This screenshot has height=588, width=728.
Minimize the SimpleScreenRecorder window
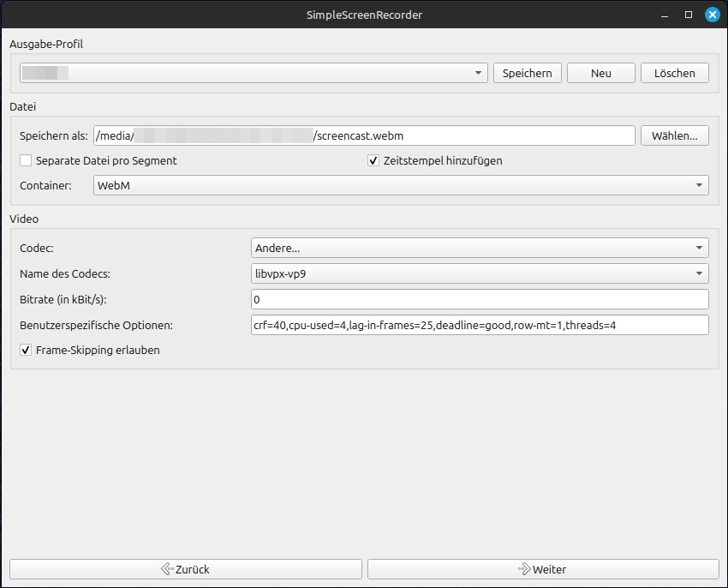click(665, 15)
